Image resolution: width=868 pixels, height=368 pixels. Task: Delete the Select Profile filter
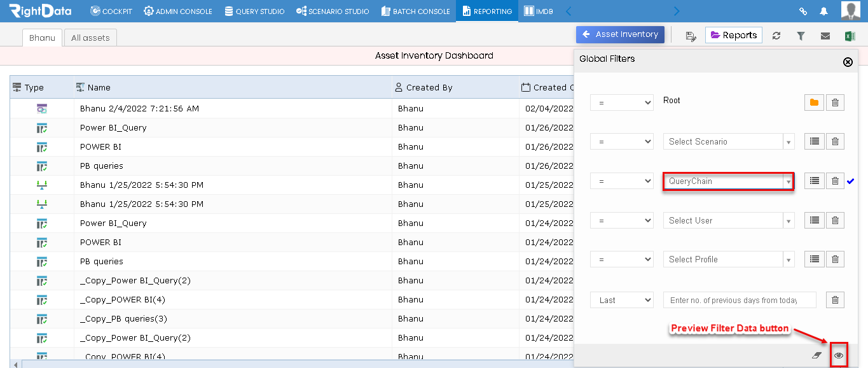[x=836, y=259]
